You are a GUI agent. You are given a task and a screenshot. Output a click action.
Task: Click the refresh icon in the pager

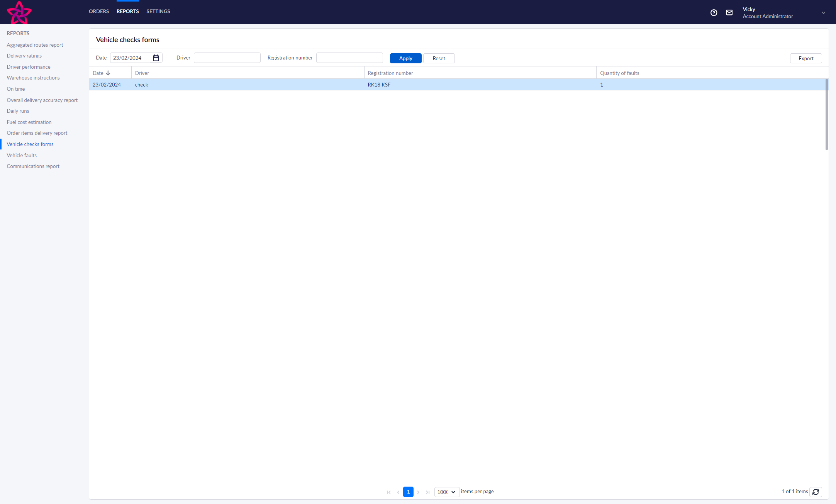816,492
